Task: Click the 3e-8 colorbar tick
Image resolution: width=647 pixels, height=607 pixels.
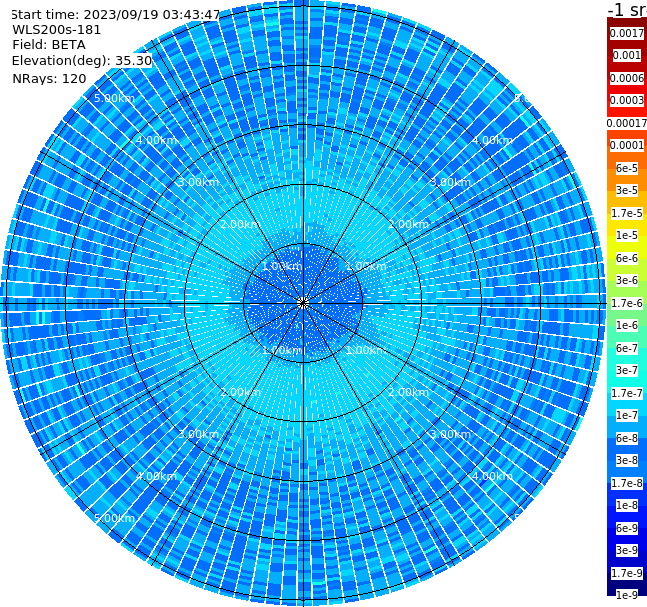Action: click(x=627, y=460)
